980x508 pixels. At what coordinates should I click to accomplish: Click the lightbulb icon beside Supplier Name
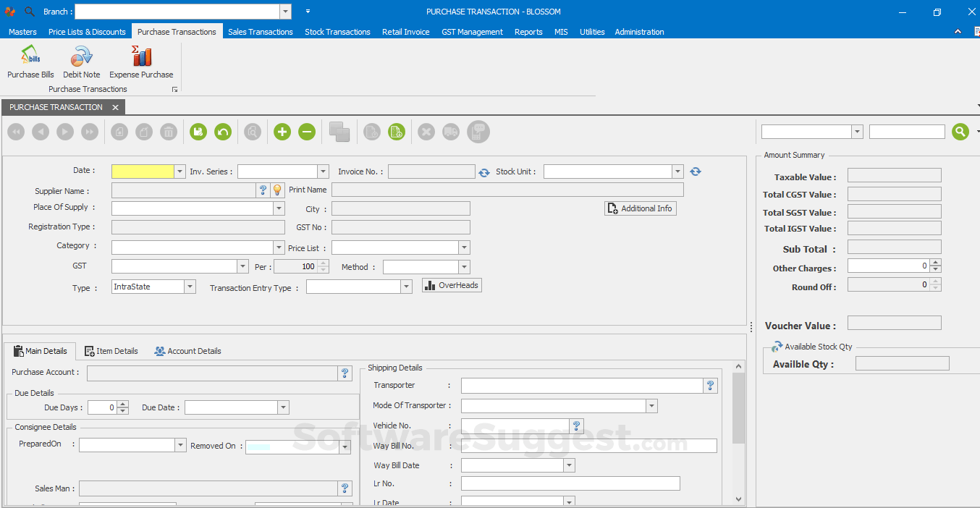[277, 190]
